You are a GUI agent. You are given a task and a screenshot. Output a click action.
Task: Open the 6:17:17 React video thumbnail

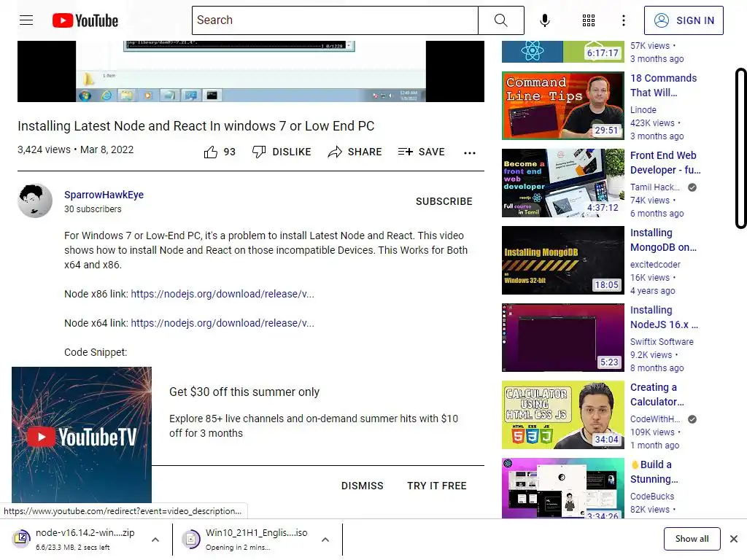pos(562,52)
